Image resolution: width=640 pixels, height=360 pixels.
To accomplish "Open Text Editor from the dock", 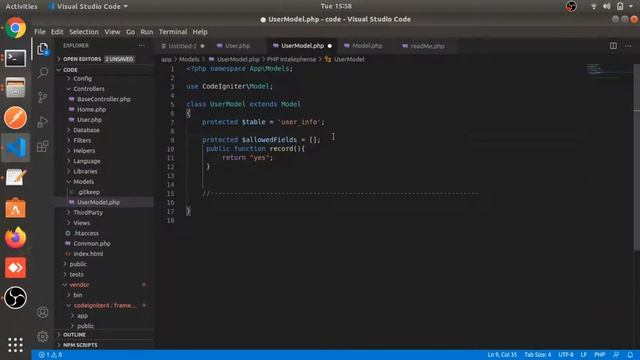I will point(16,178).
